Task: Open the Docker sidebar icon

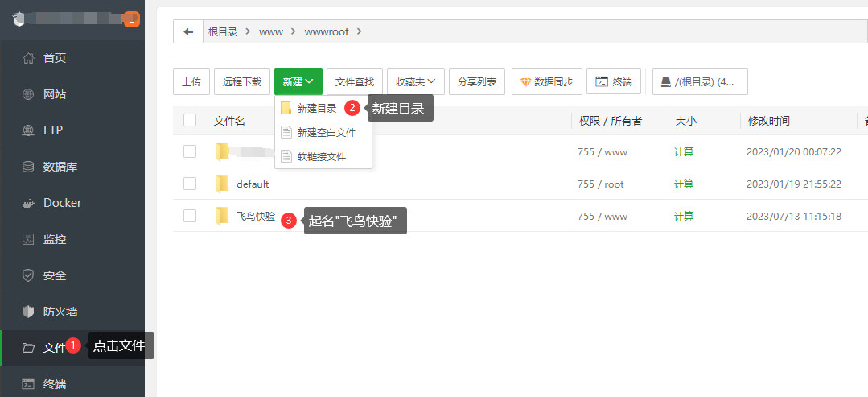Action: (28, 203)
